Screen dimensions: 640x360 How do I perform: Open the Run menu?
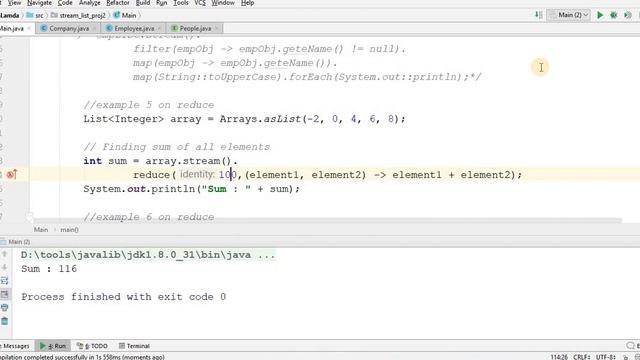point(162,3)
